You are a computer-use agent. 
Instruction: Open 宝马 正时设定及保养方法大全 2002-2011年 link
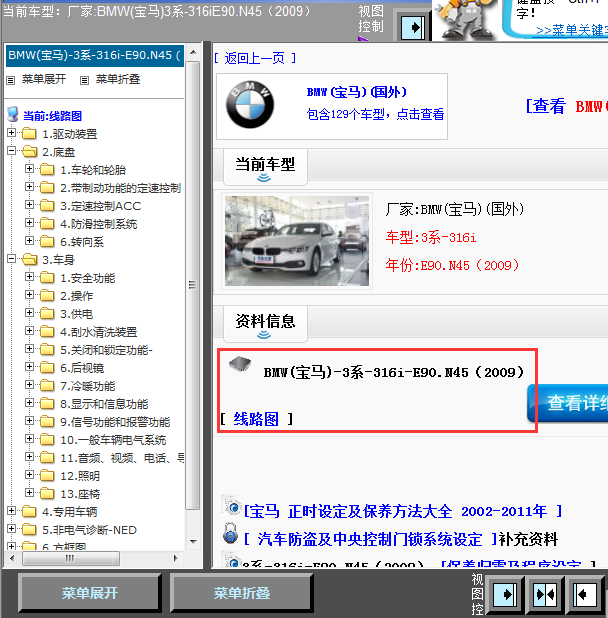click(x=403, y=512)
